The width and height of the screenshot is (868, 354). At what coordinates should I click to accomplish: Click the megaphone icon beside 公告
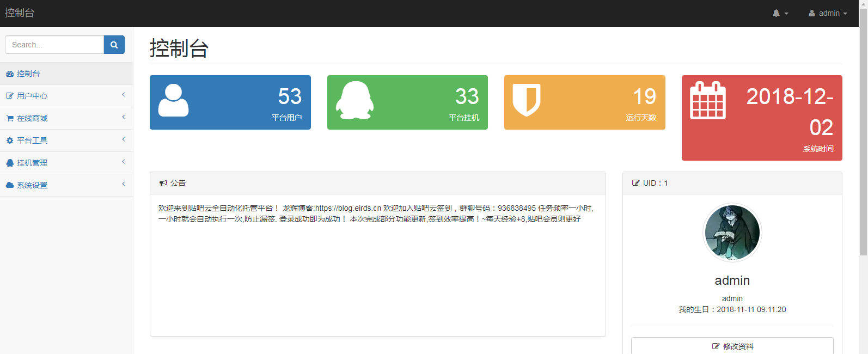(163, 183)
